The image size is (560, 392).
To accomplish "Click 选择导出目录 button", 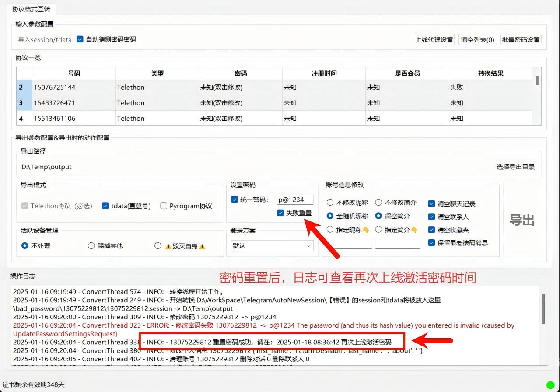I will point(516,167).
